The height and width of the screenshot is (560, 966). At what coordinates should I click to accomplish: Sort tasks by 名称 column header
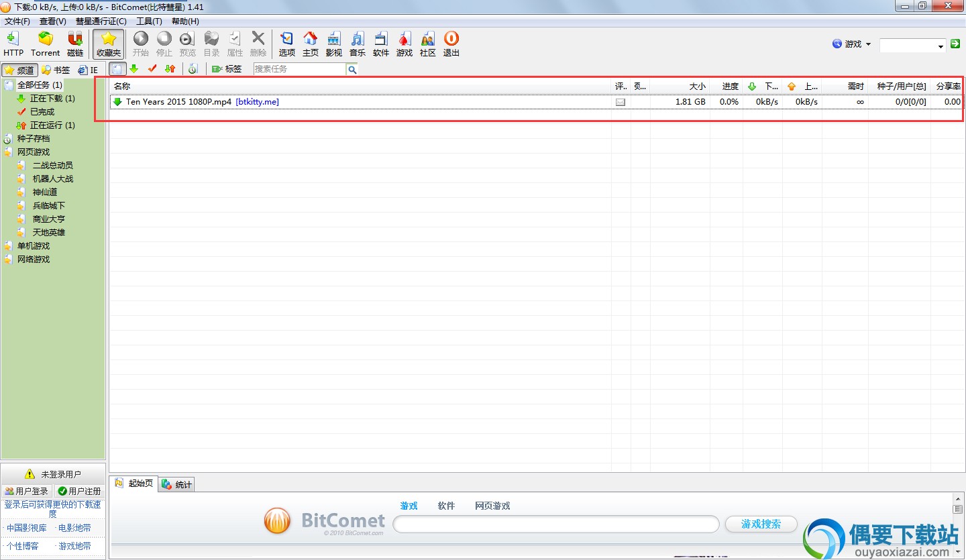tap(361, 87)
